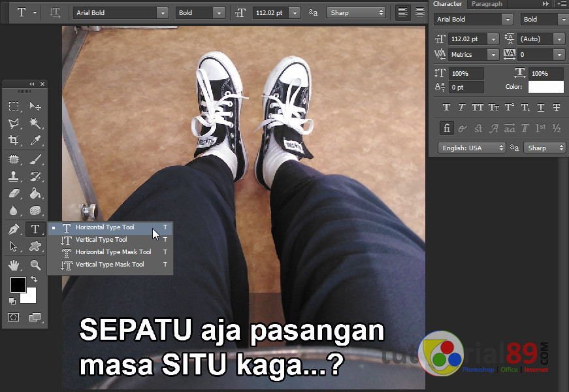Select the Spot Healing Brush tool
Viewport: 569px width, 392px height.
pos(14,159)
